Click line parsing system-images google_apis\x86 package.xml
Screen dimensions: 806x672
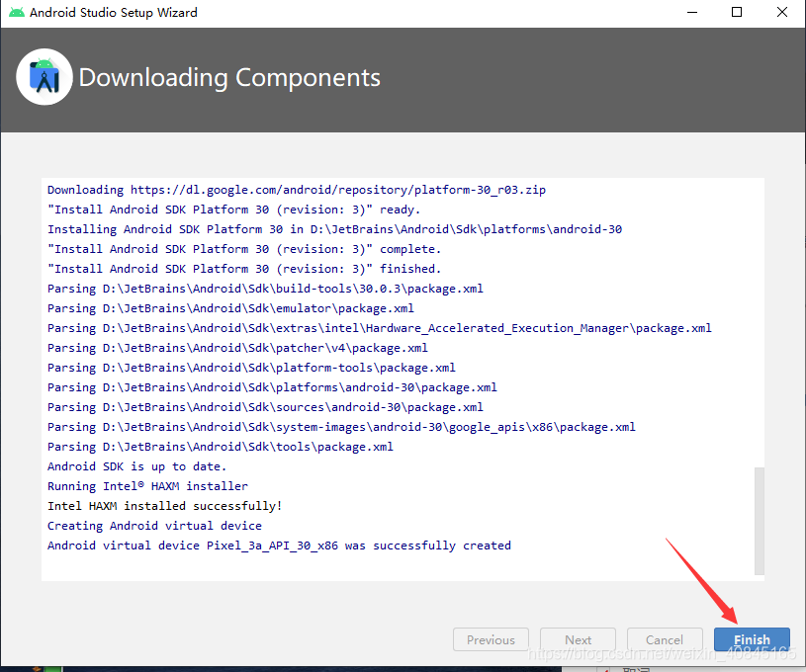[341, 427]
